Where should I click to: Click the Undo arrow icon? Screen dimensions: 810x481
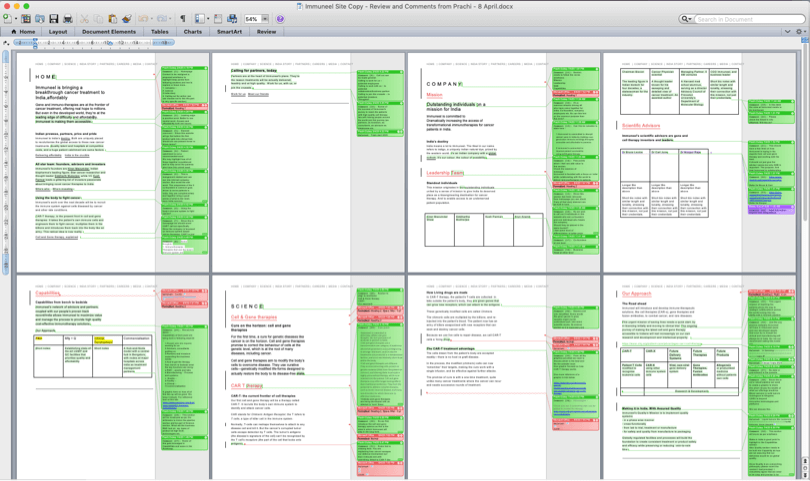tap(143, 19)
